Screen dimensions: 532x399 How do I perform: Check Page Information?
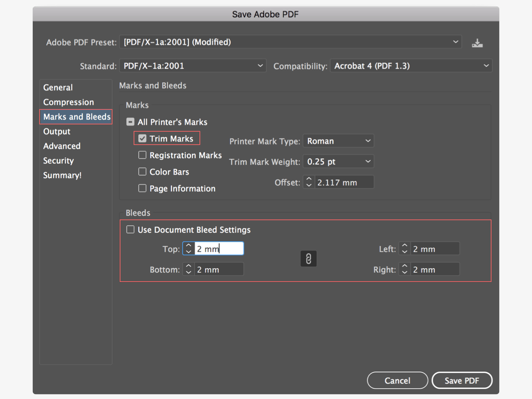click(x=142, y=188)
